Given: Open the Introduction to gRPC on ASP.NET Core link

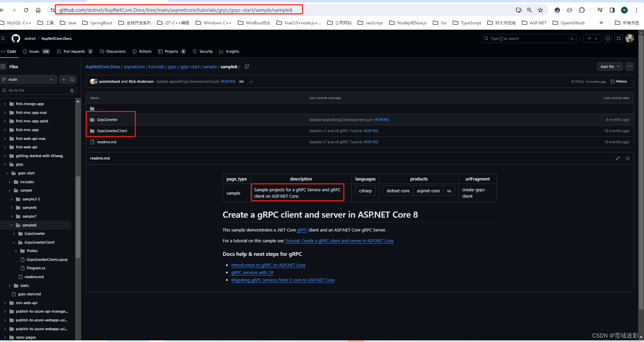Looking at the screenshot, I should point(268,265).
